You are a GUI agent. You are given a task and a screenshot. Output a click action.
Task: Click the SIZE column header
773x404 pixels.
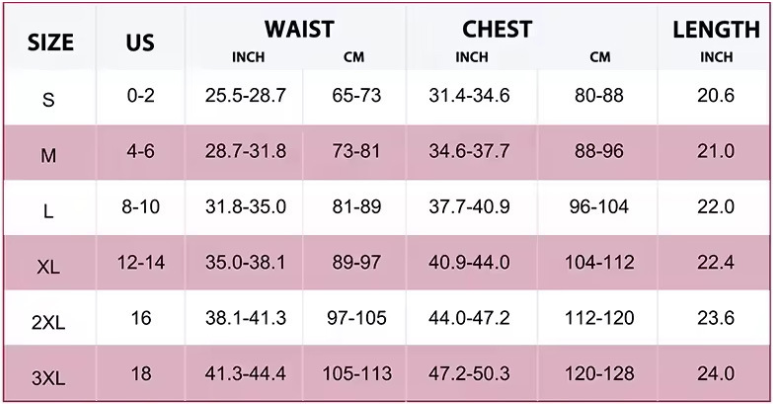coord(50,43)
